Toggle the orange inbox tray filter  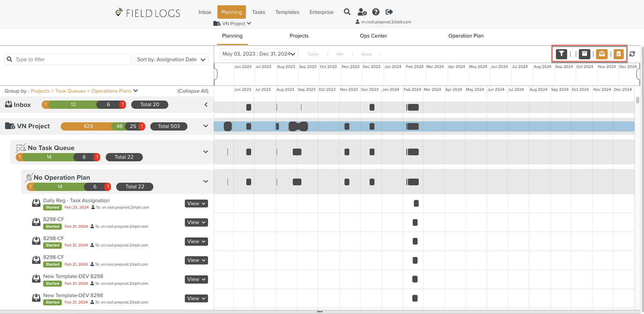coord(602,54)
